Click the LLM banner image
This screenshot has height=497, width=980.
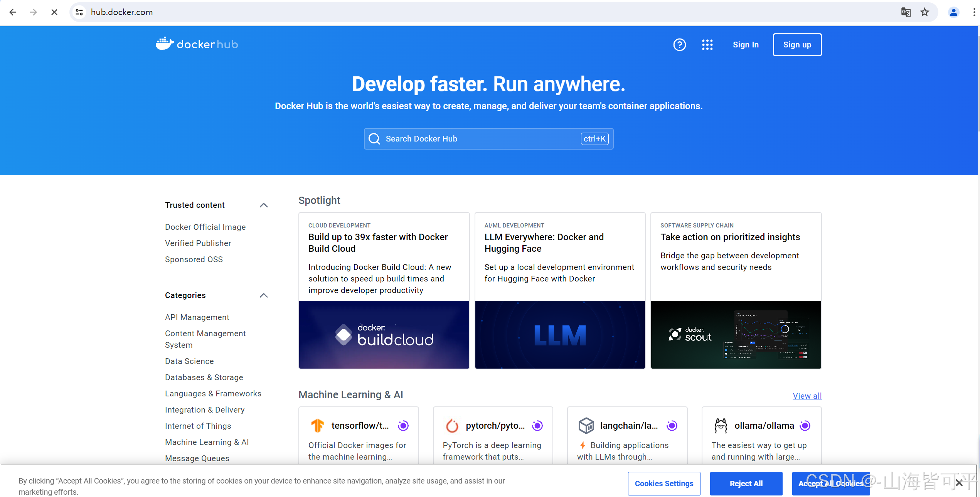point(560,335)
